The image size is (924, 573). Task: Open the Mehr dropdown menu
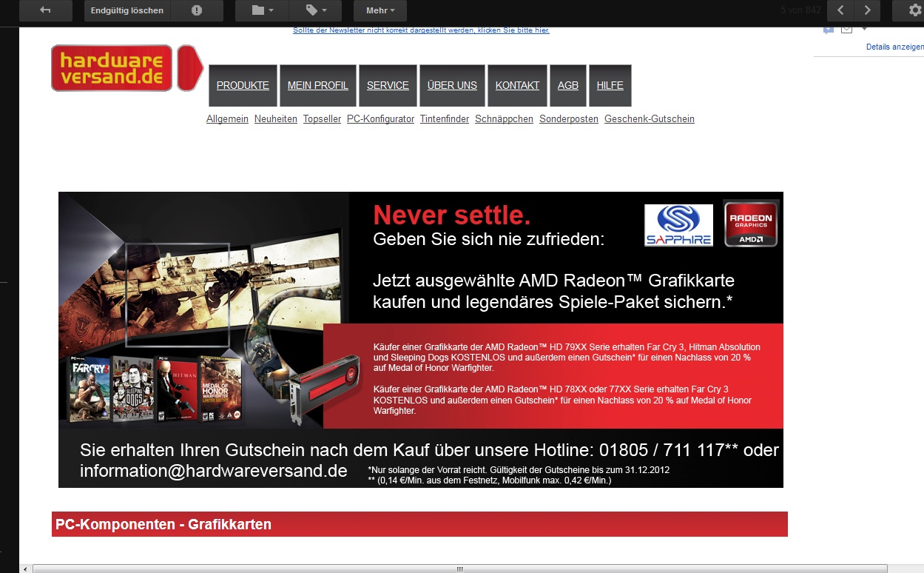pyautogui.click(x=380, y=10)
